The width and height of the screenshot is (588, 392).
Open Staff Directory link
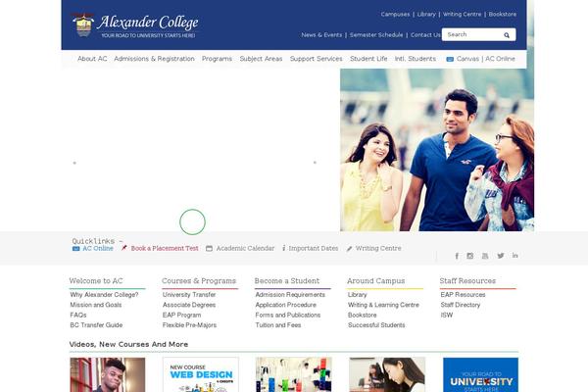click(461, 305)
